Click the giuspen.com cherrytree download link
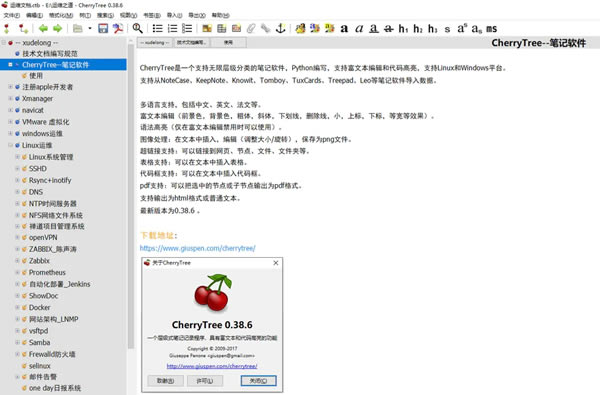 pos(197,248)
